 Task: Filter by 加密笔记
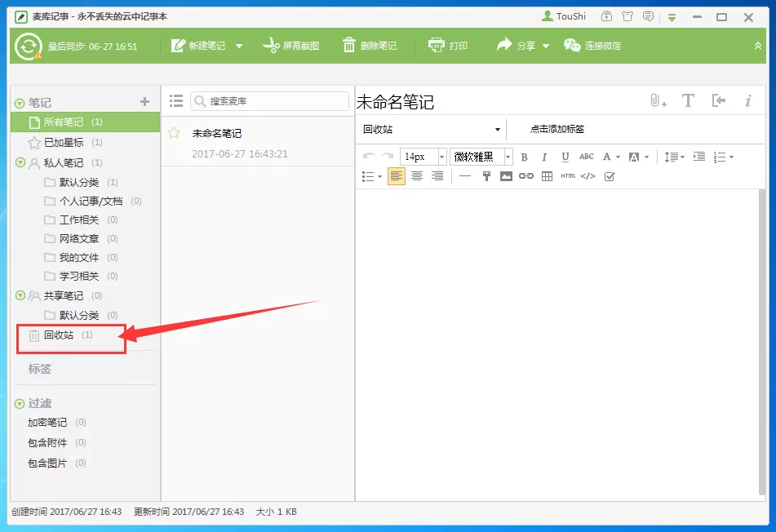click(56, 422)
